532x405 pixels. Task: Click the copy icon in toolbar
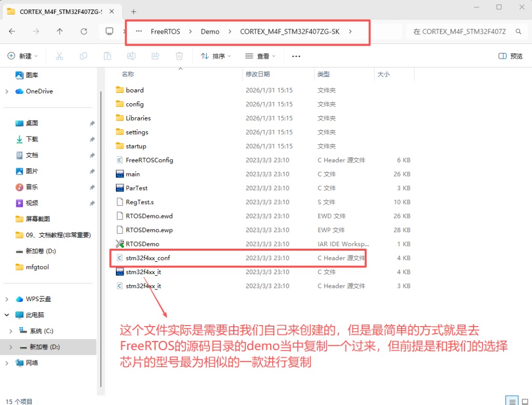[x=83, y=56]
